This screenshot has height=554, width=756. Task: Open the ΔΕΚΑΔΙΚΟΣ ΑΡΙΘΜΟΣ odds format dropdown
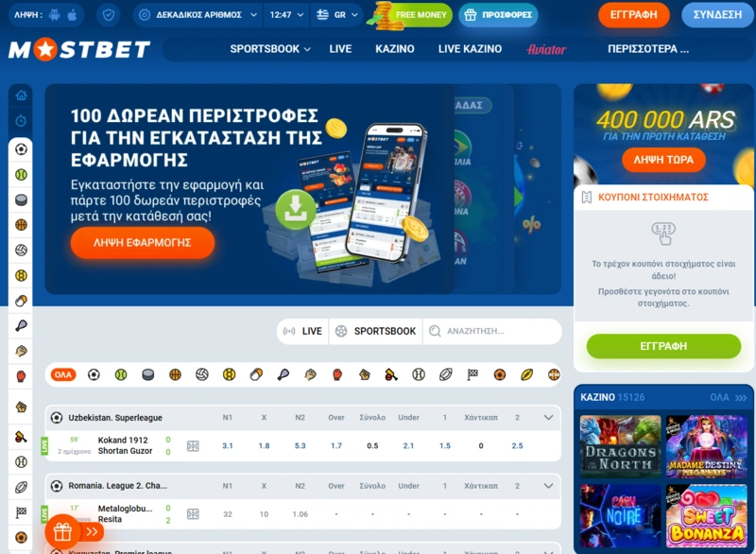(x=198, y=15)
